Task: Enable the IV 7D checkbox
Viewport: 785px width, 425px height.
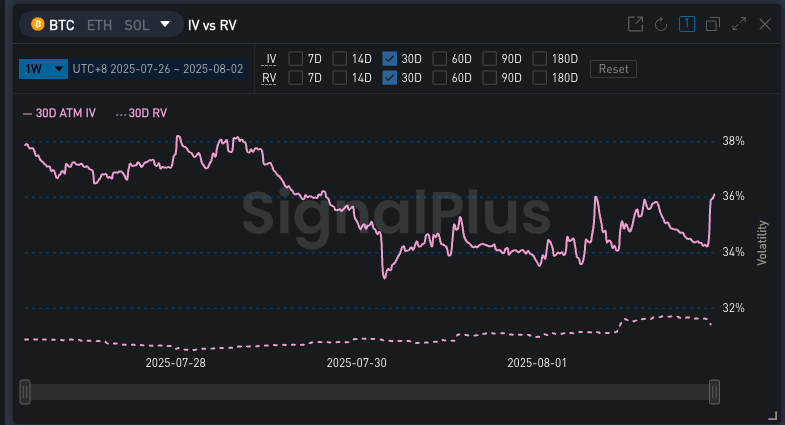Action: click(295, 59)
